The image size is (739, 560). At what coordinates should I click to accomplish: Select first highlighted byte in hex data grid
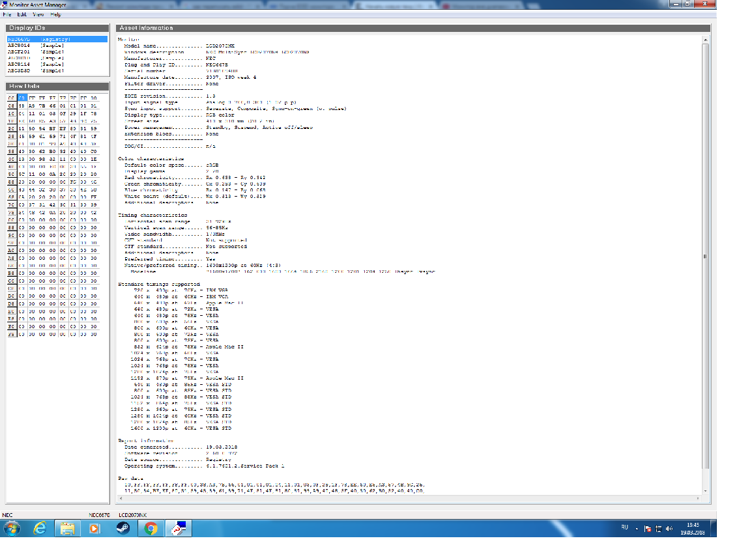click(x=22, y=97)
